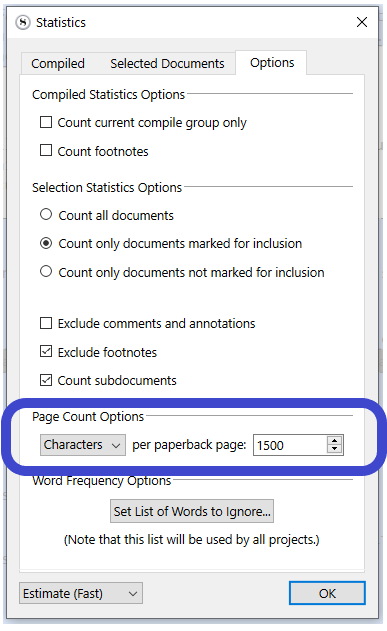The image size is (387, 631).
Task: Open the Estimate (Fast) dropdown
Action: click(x=81, y=593)
